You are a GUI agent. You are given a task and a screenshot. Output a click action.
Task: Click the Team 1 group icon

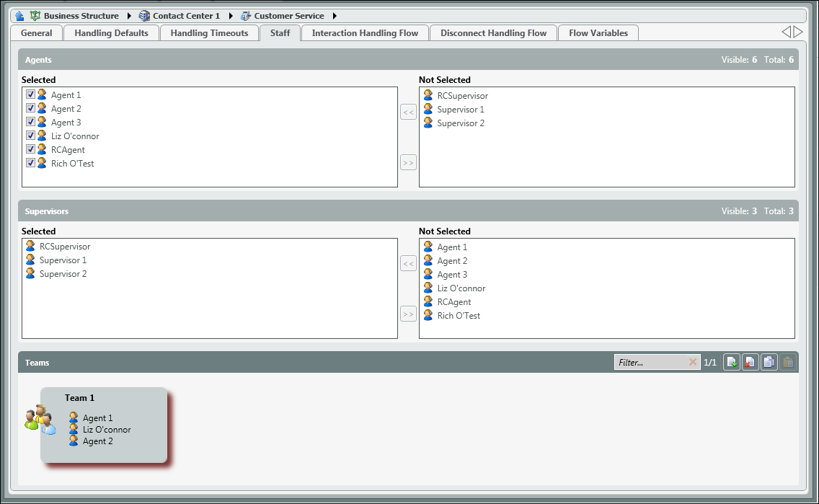[x=40, y=420]
